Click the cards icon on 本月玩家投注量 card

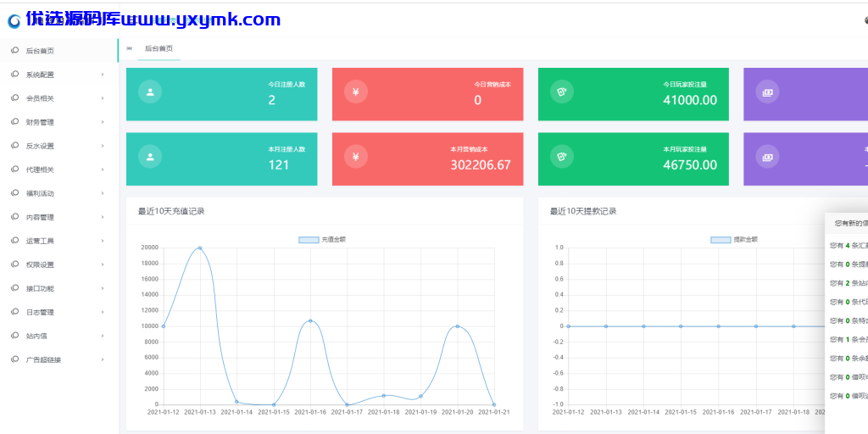(x=562, y=157)
